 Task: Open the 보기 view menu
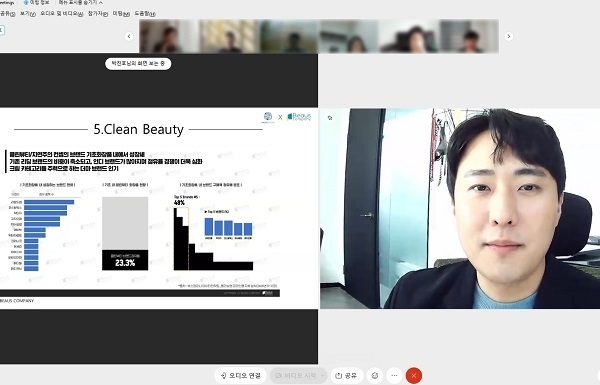pos(28,13)
